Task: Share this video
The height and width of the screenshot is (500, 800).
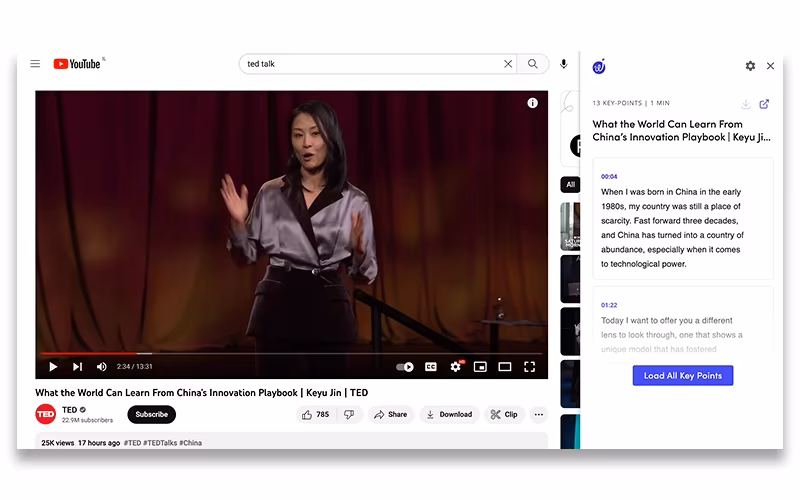Action: click(391, 414)
